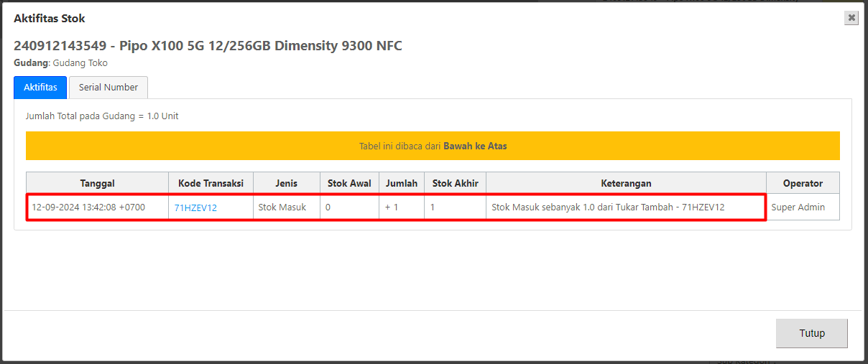
Task: Click the Aktifitas Stok dialog title
Action: [49, 19]
